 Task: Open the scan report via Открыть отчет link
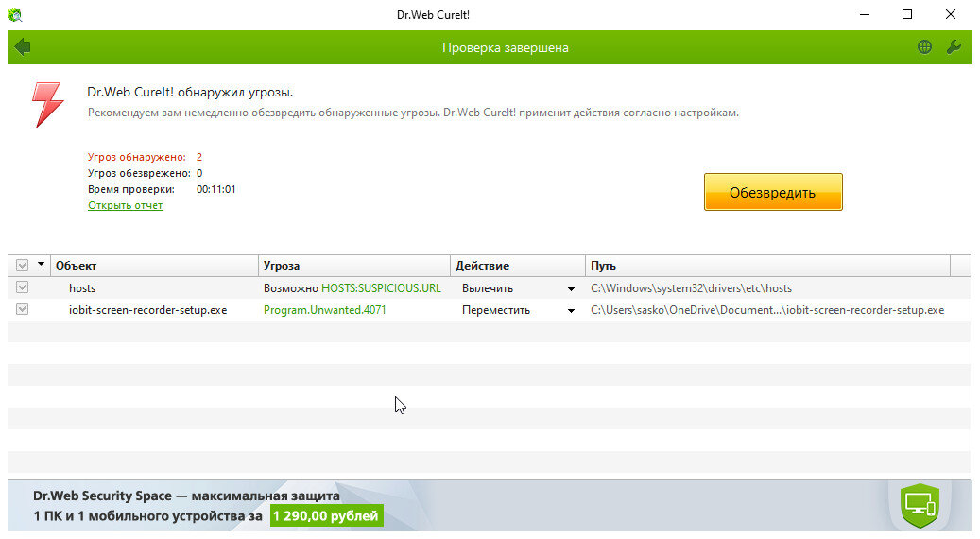click(125, 205)
